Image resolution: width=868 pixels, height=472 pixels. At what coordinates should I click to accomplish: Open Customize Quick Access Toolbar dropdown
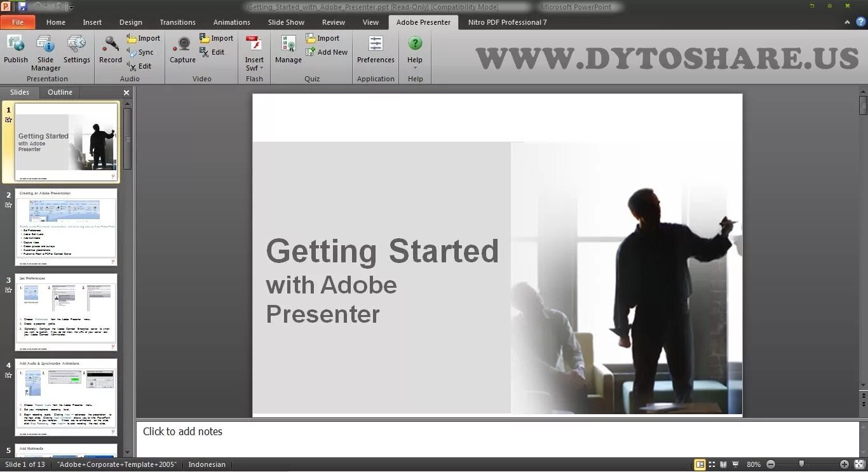[71, 7]
